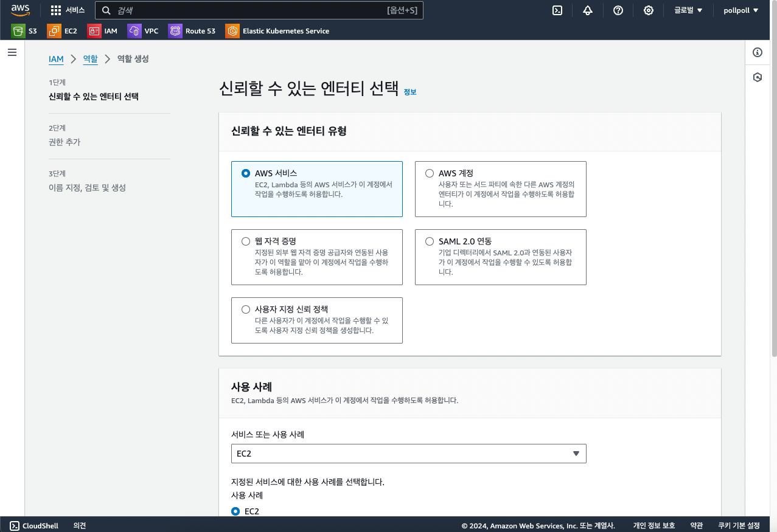Screen dimensions: 777x532
Task: Select the 사용자 지정 신뢰 정책 radio option
Action: click(x=246, y=309)
